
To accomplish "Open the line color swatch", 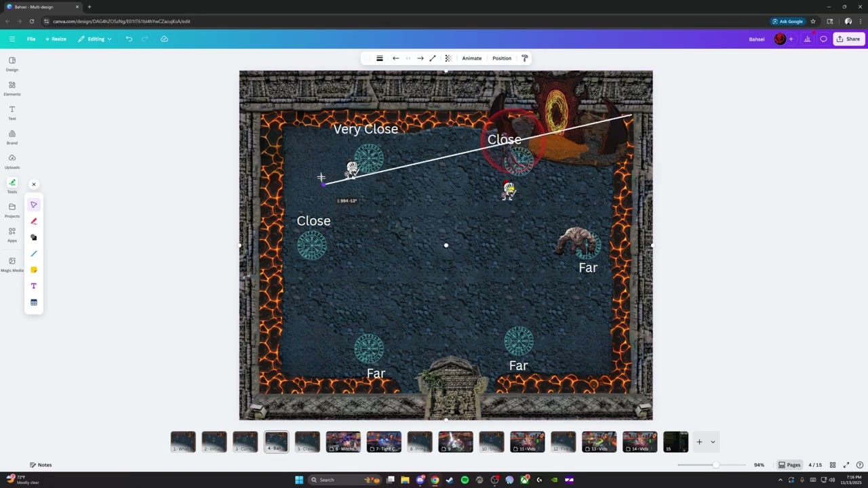I will [x=368, y=58].
